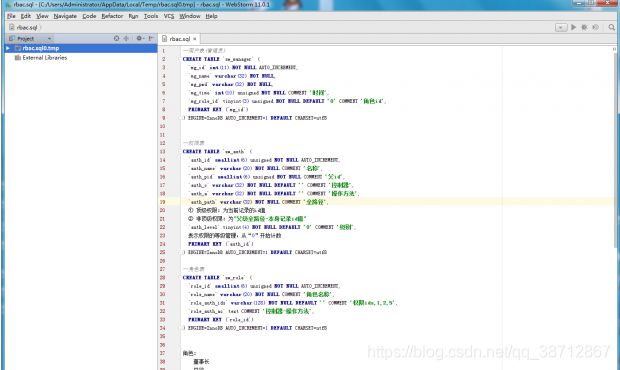Screen dimensions: 620x370
Task: Click PRIMARY KEY (mg_id) line
Action: (218, 109)
